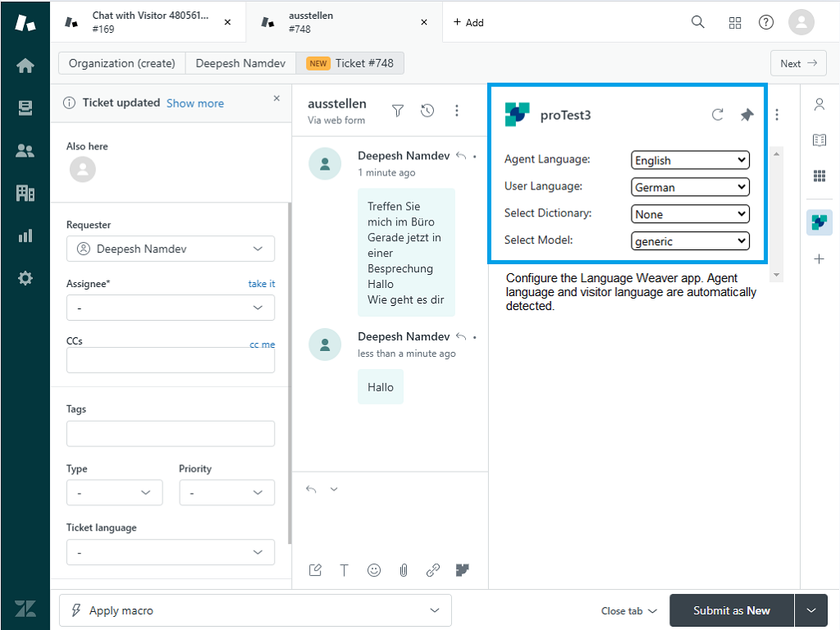Open the Type dropdown
Image resolution: width=840 pixels, height=630 pixels.
(x=114, y=492)
